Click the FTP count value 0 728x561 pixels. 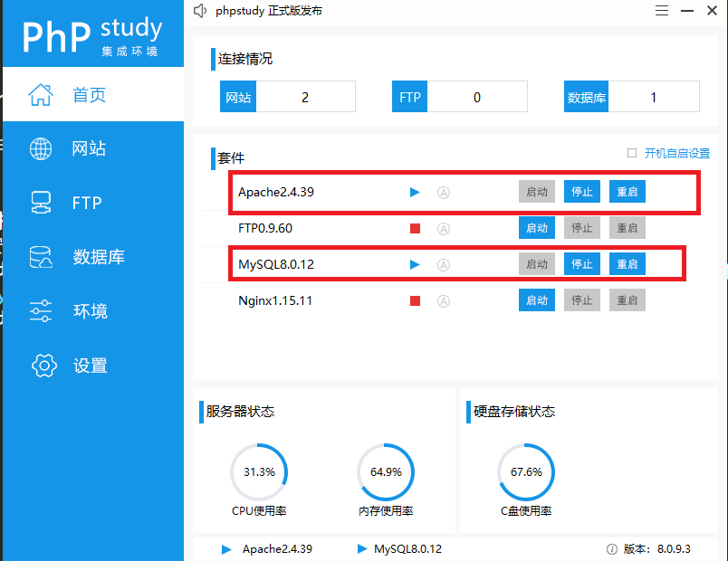[477, 97]
